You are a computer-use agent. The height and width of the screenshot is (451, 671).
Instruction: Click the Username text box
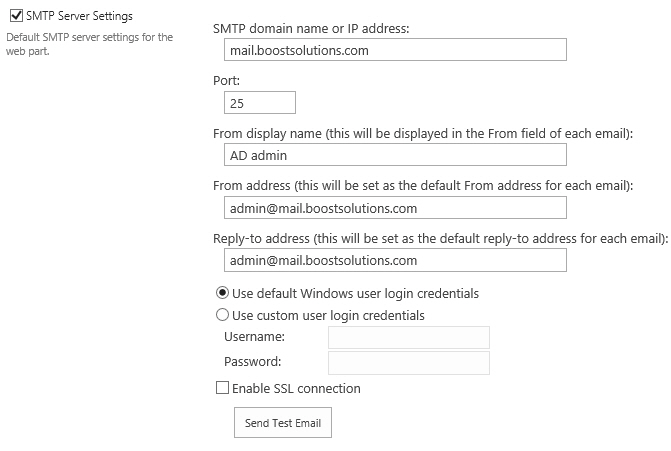pyautogui.click(x=409, y=338)
